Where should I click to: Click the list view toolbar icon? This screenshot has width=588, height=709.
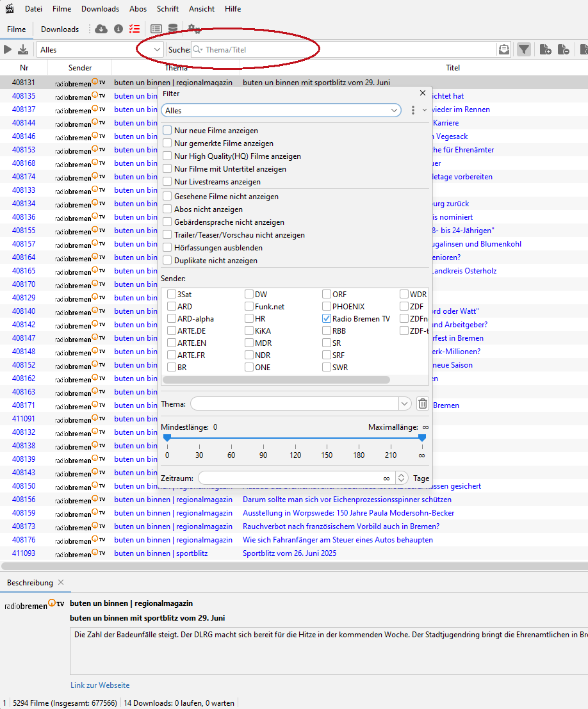156,29
